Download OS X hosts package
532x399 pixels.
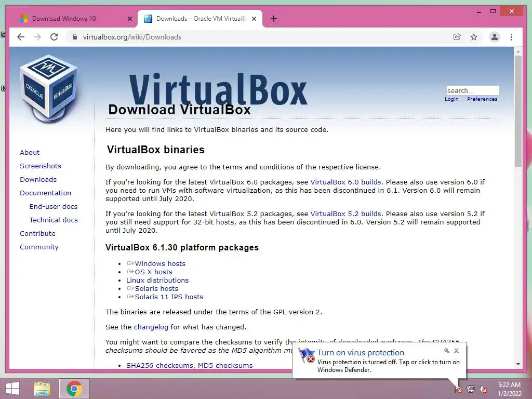click(x=153, y=272)
